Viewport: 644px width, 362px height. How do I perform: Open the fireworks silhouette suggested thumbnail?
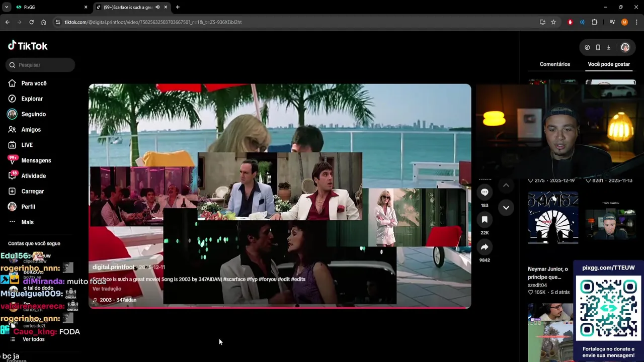[553, 218]
